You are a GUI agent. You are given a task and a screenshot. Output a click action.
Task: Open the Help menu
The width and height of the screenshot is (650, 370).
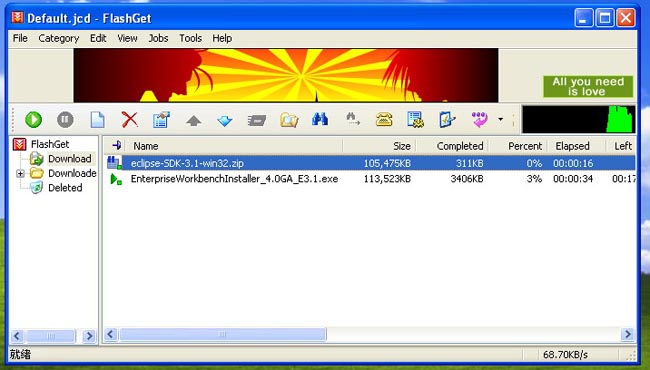(222, 38)
